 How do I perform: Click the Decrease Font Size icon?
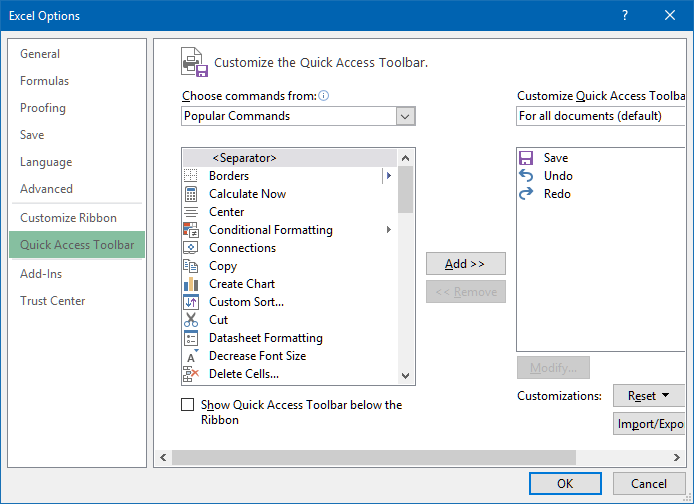pos(192,356)
